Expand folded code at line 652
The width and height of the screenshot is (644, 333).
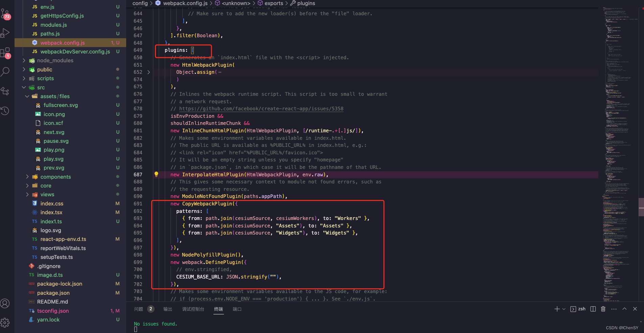tap(148, 72)
